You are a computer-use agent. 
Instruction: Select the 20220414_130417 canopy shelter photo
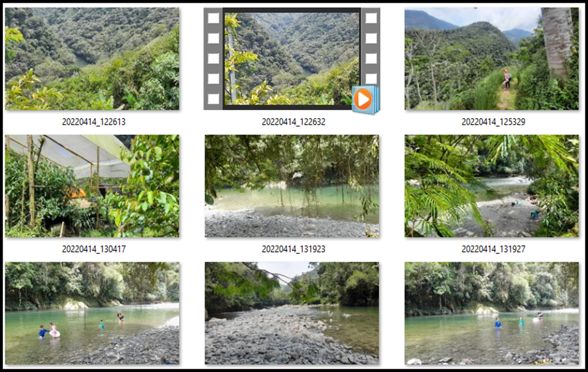coord(92,185)
